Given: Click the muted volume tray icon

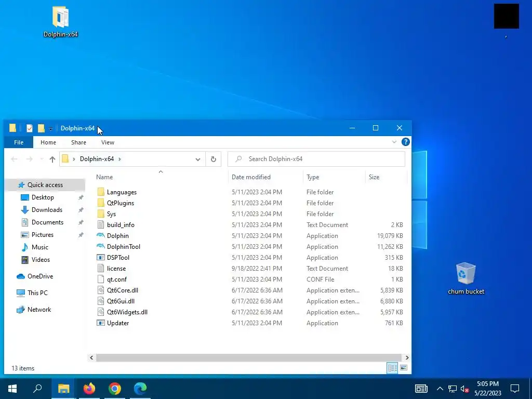Looking at the screenshot, I should [x=465, y=389].
